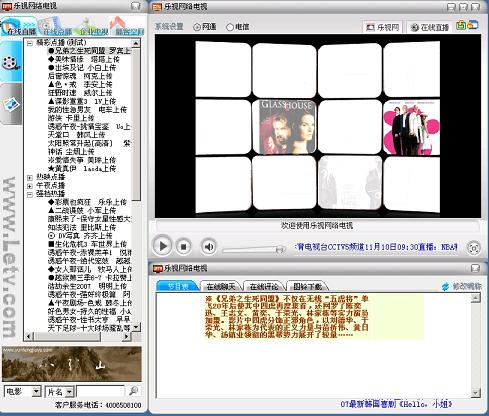Click the blue window icon in player toolbar
The height and width of the screenshot is (416, 489).
pyautogui.click(x=472, y=25)
